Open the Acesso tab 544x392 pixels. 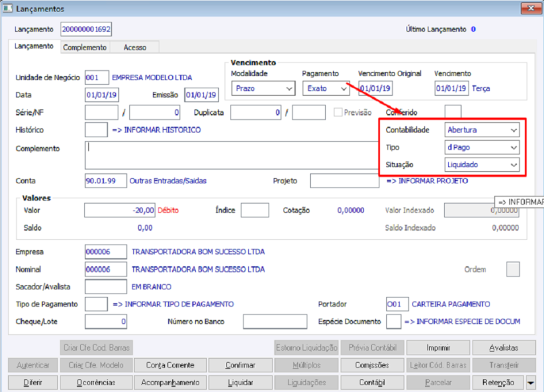(x=135, y=48)
